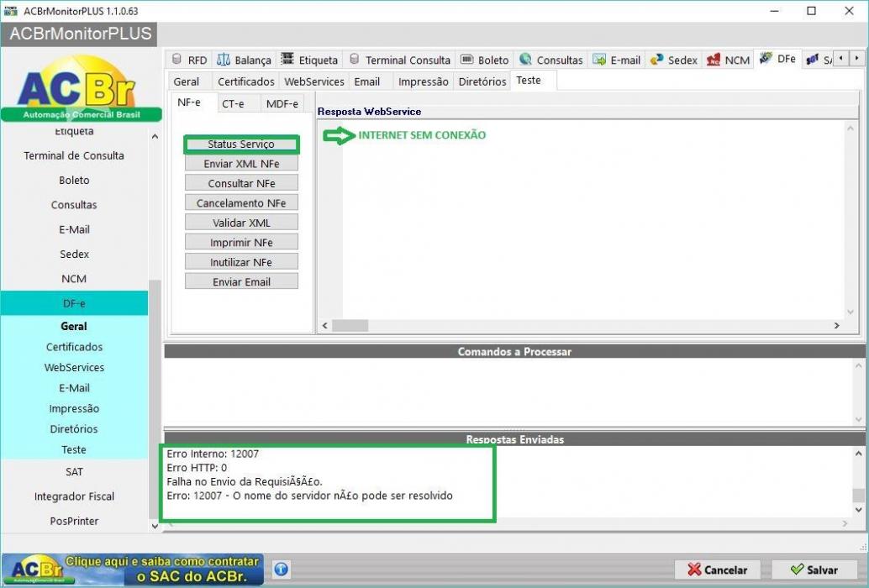The height and width of the screenshot is (588, 869).
Task: Open NCM in the sidebar
Action: point(74,279)
